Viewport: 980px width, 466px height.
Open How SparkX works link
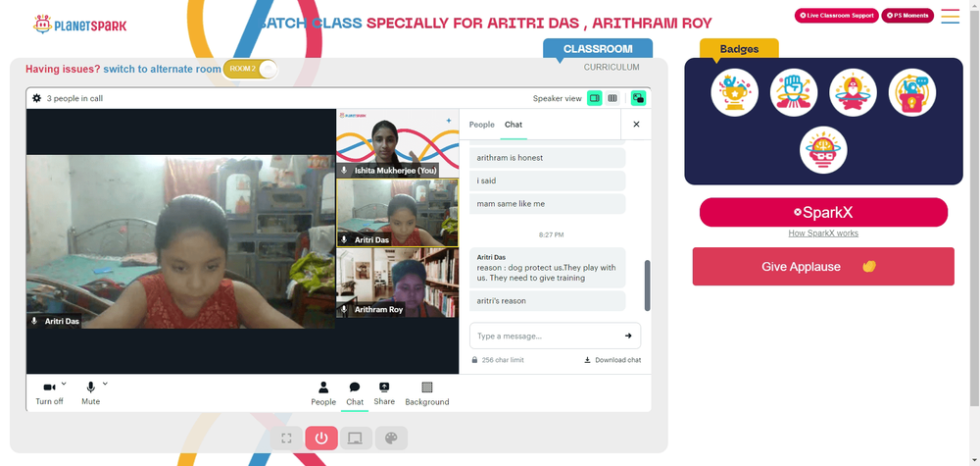click(823, 233)
